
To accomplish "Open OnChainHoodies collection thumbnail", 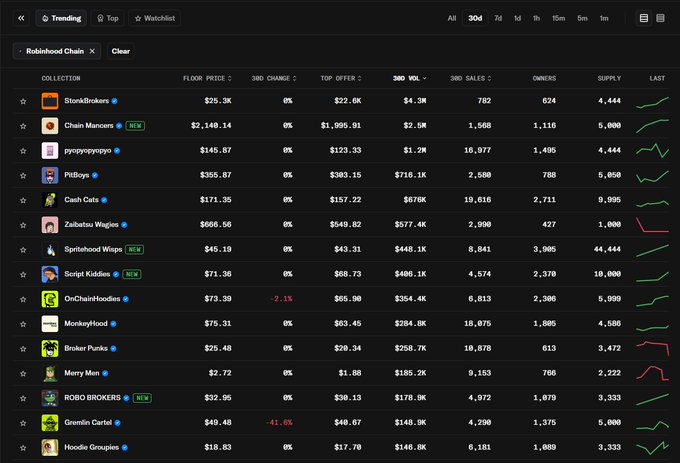I will point(50,299).
